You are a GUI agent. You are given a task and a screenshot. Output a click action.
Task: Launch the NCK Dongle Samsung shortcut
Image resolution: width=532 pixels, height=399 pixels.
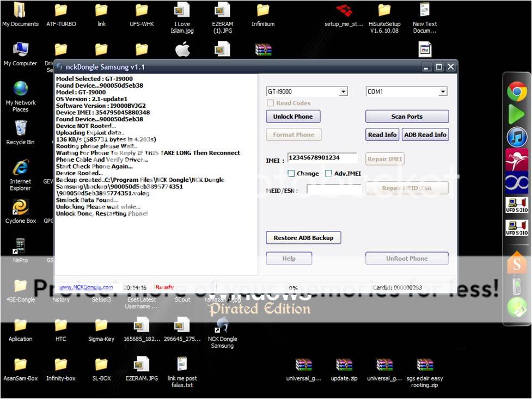coord(222,333)
